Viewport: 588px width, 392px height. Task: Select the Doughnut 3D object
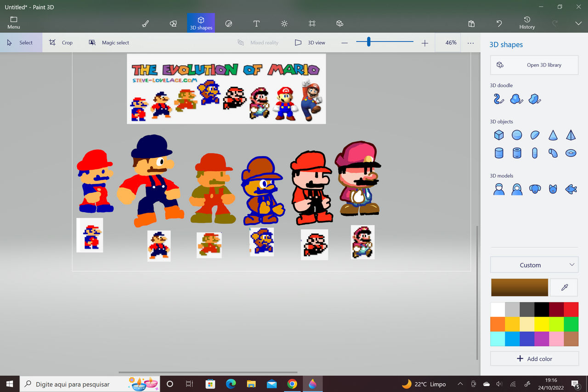pyautogui.click(x=571, y=153)
